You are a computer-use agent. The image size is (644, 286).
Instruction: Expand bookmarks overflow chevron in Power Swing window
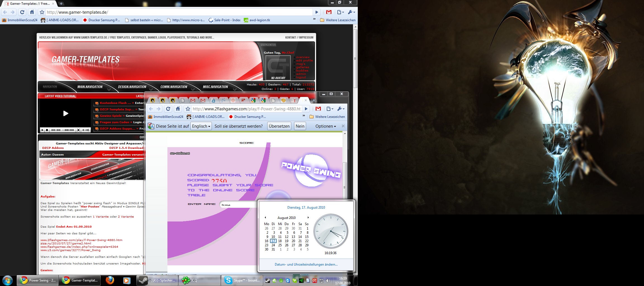click(304, 116)
